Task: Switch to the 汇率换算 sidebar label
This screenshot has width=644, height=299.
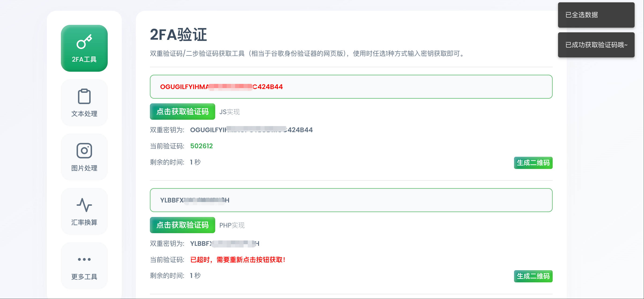Action: 84,222
